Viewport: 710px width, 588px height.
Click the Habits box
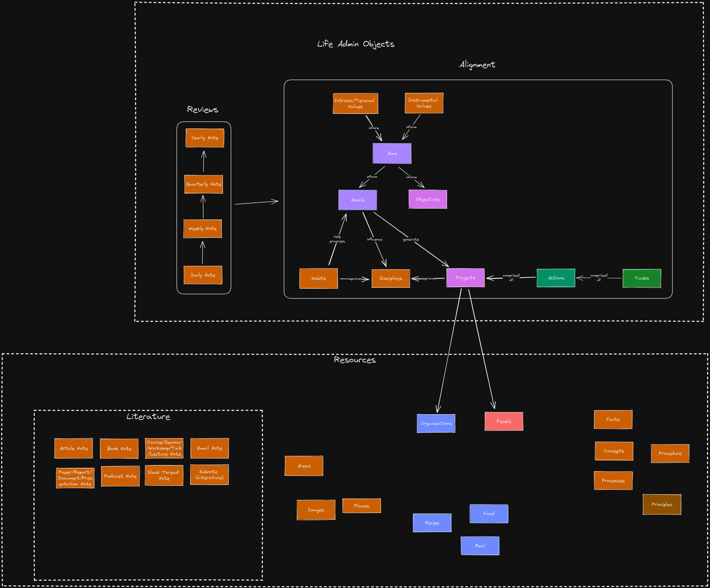[x=319, y=278]
